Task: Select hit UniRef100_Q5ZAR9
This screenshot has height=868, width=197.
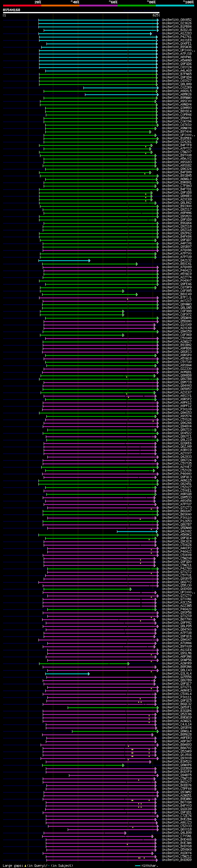Action: click(x=177, y=751)
